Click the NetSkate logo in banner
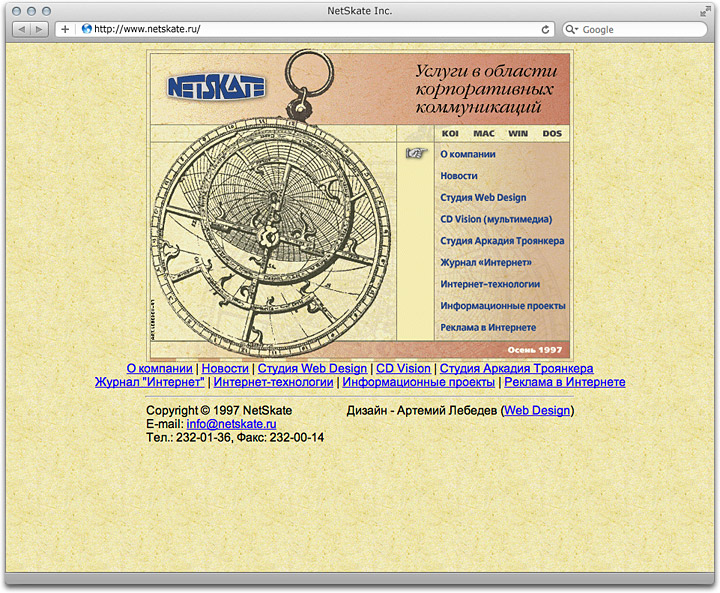The image size is (720, 593). (x=216, y=87)
